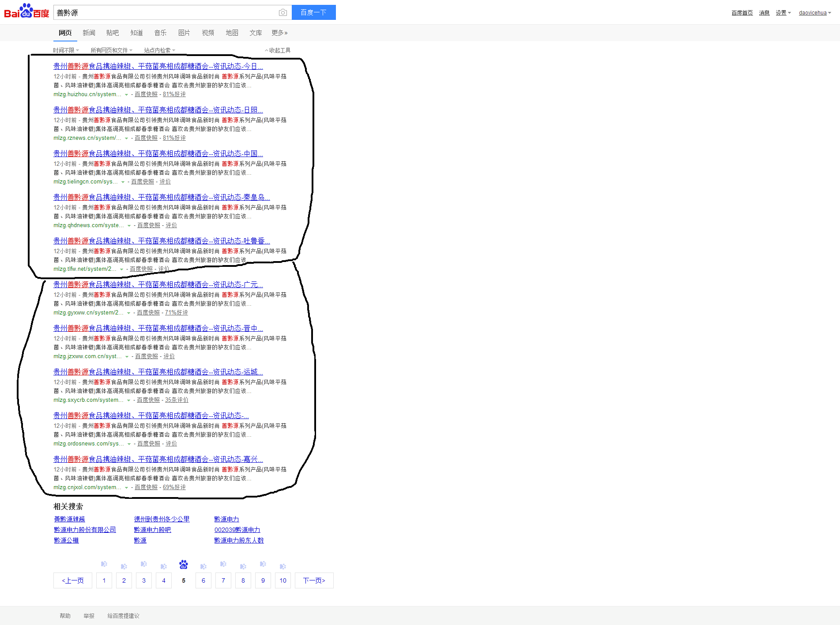Screen dimensions: 840x625
Task: Switch to the 地图 tab
Action: tap(232, 33)
